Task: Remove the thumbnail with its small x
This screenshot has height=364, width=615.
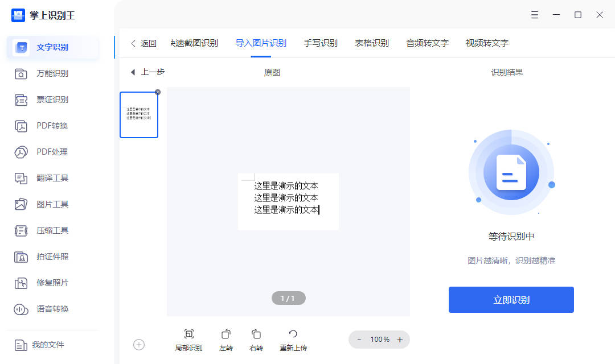Action: tap(158, 92)
